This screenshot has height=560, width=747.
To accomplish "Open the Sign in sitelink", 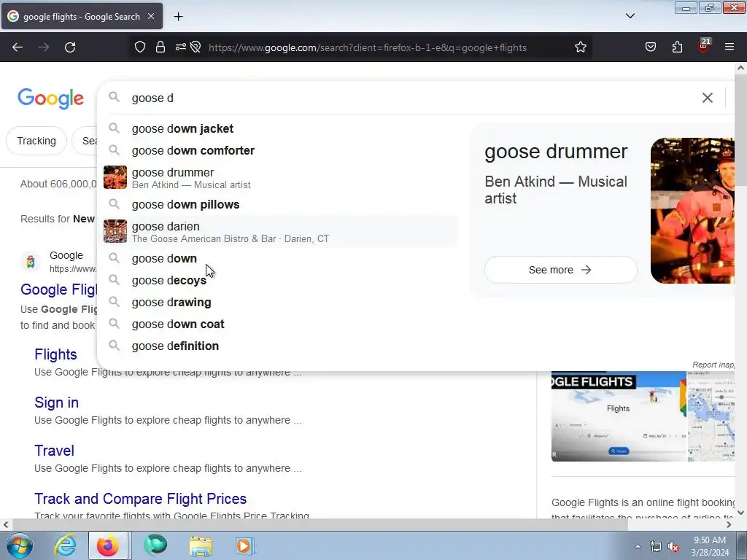I will point(56,402).
